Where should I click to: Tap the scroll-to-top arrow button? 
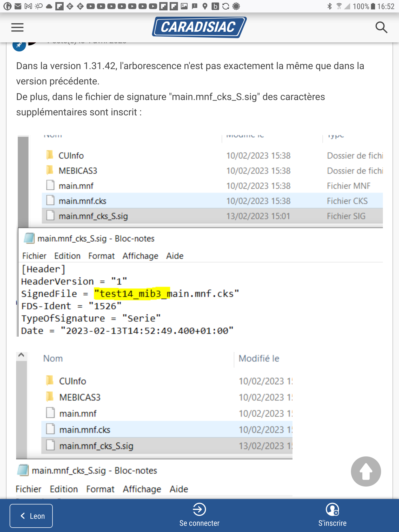point(366,471)
